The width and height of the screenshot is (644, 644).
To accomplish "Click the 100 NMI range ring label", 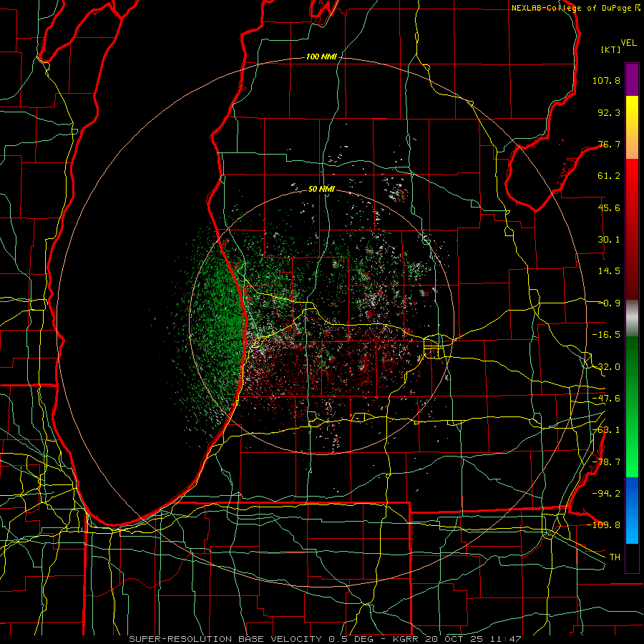I will [x=321, y=57].
